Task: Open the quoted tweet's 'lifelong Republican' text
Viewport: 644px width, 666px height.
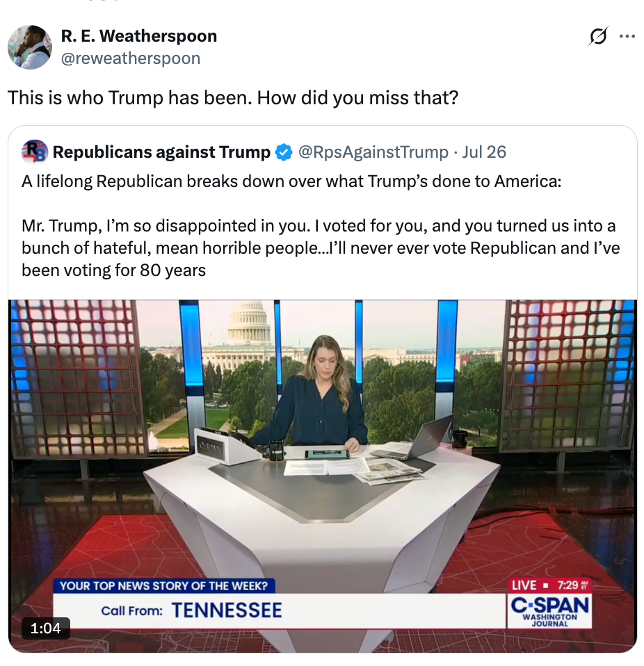Action: 291,181
